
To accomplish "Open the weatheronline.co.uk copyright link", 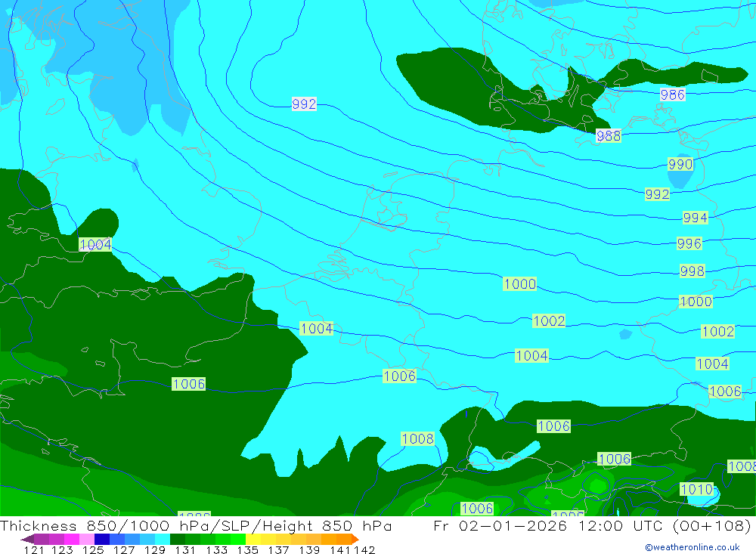I will pos(692,547).
